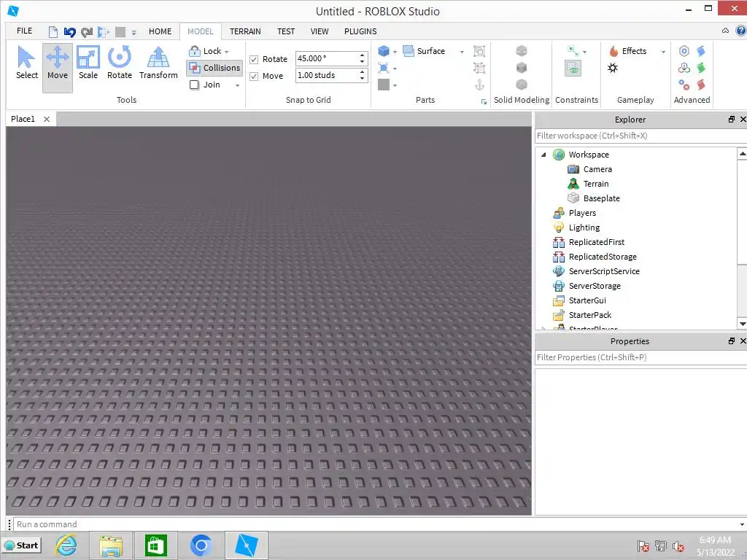Click the Surface tool icon
Viewport: 747px width, 560px height.
[x=409, y=51]
